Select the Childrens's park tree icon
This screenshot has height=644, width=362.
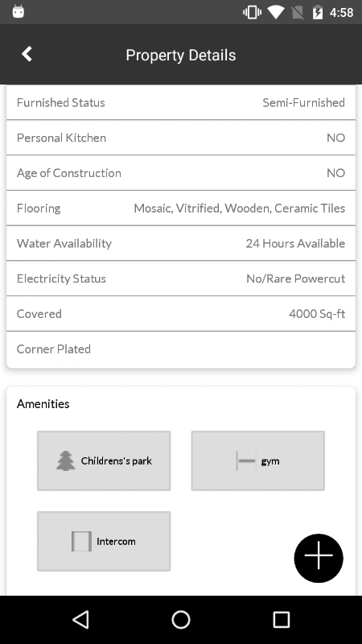[66, 460]
